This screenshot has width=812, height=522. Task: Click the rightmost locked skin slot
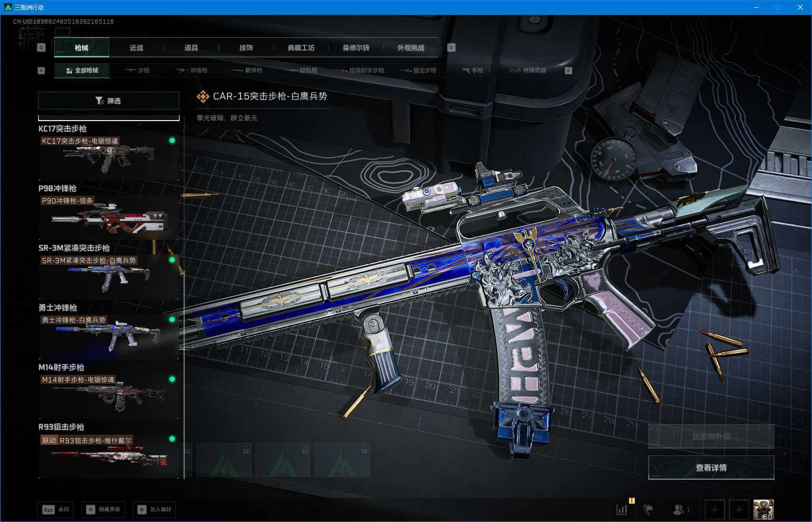coord(342,460)
